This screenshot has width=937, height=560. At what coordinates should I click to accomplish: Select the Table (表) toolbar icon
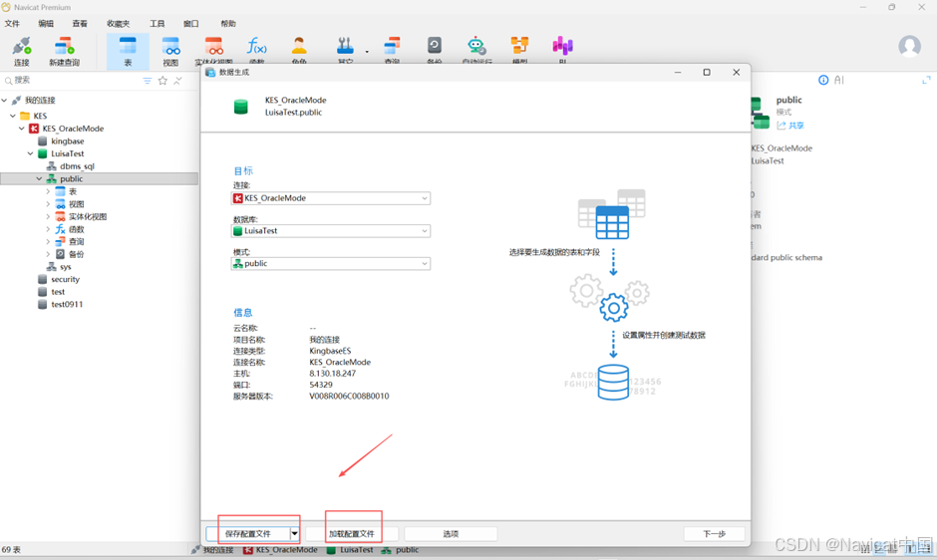point(128,52)
